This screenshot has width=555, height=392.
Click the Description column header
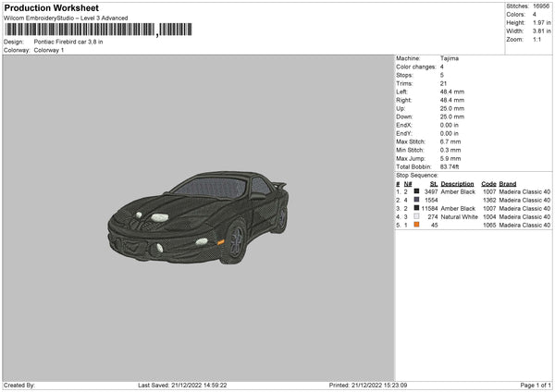457,183
